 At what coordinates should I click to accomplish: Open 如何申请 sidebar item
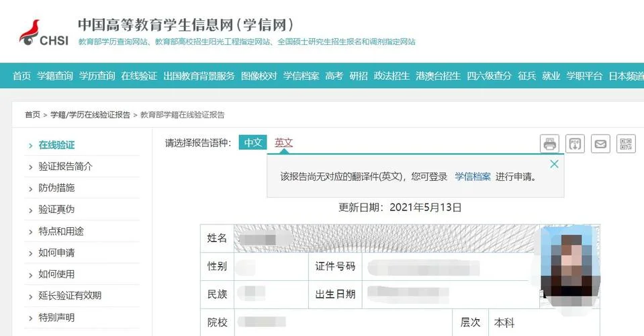click(x=56, y=253)
